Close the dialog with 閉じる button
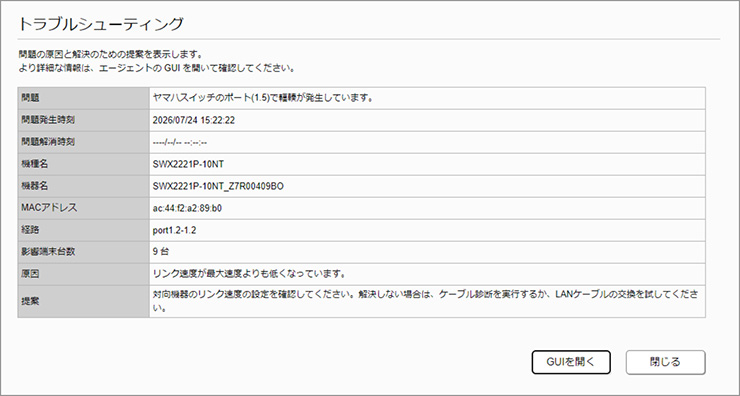 tap(665, 362)
